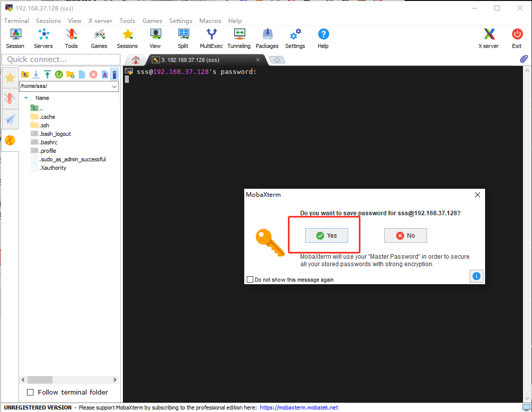Open the Sessions menu
The height and width of the screenshot is (412, 532).
(x=48, y=20)
